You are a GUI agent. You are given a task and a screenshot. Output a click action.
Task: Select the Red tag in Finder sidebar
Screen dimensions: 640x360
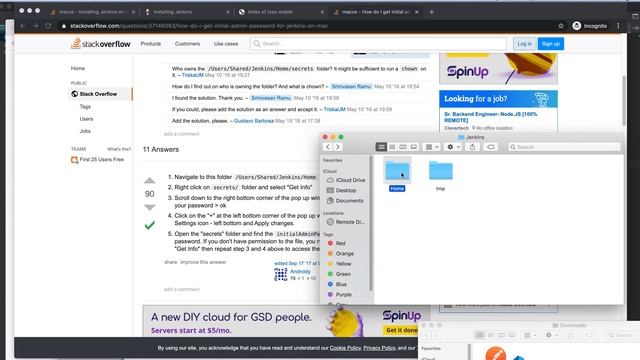[x=337, y=243]
